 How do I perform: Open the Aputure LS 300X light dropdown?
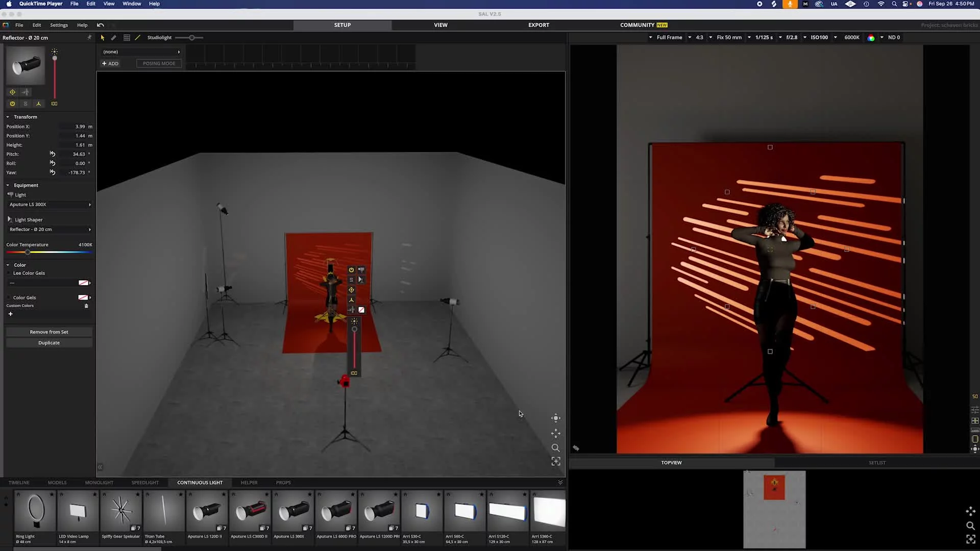pyautogui.click(x=49, y=205)
